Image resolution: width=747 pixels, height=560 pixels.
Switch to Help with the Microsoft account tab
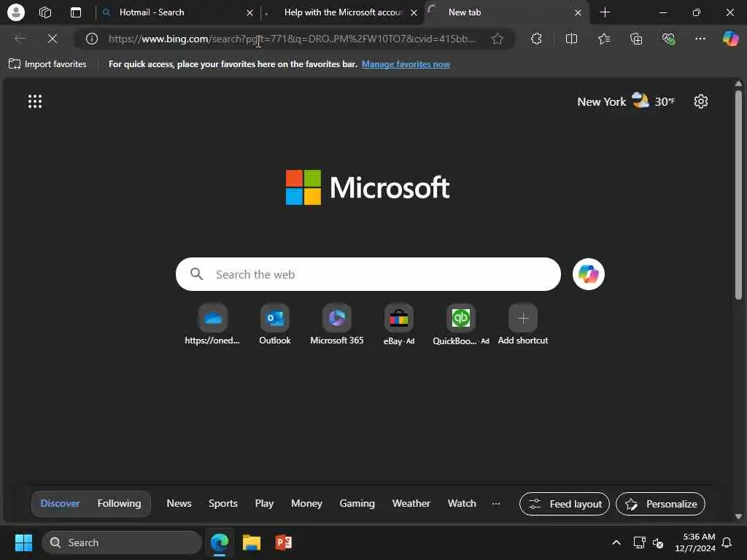pos(341,12)
